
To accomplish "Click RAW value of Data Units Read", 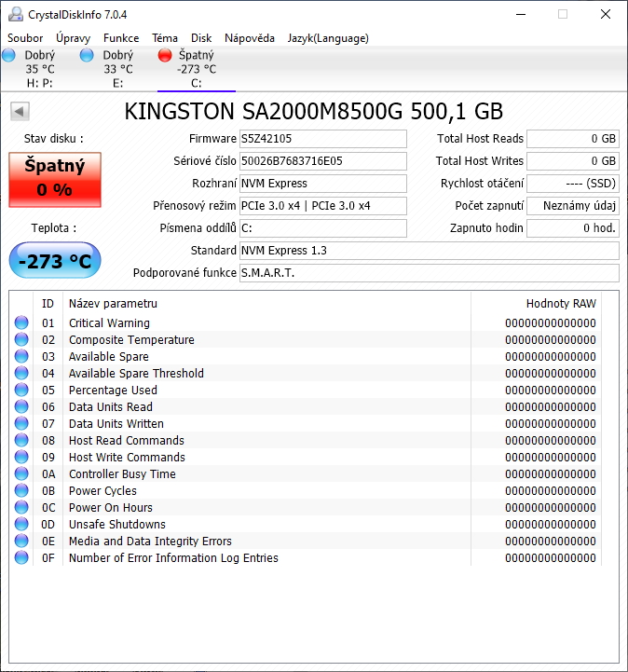I will [551, 406].
